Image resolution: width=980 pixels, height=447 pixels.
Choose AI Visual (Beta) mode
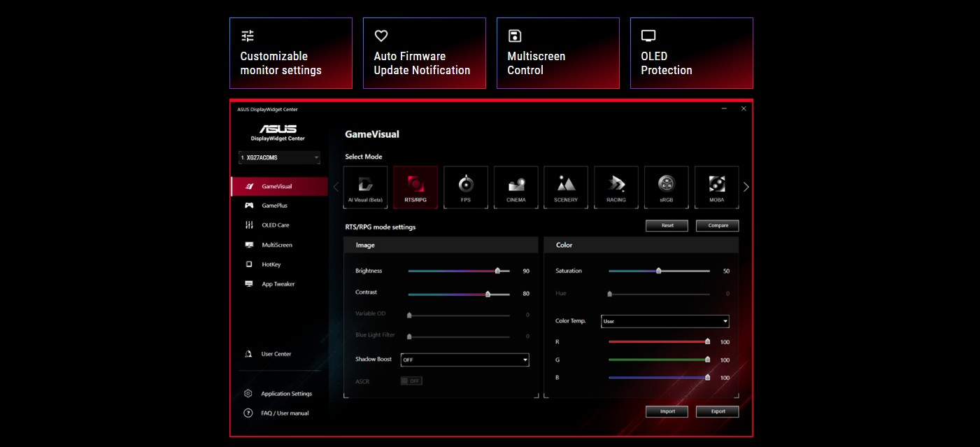coord(365,187)
